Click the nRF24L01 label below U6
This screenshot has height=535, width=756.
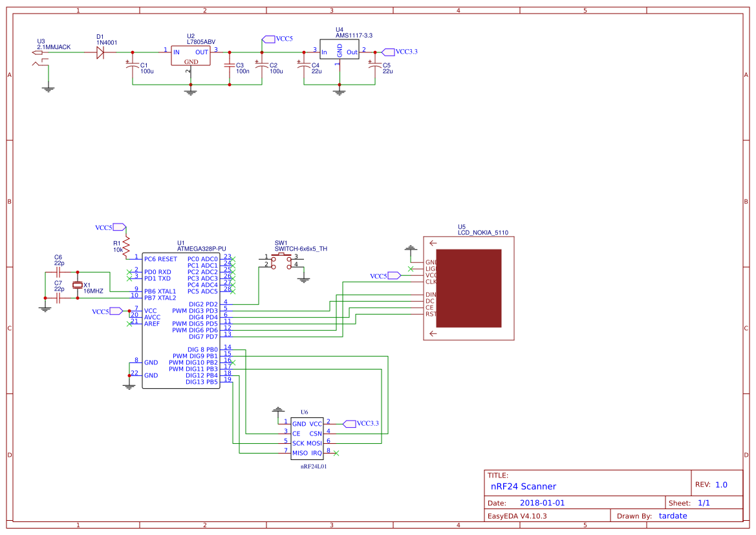[314, 467]
